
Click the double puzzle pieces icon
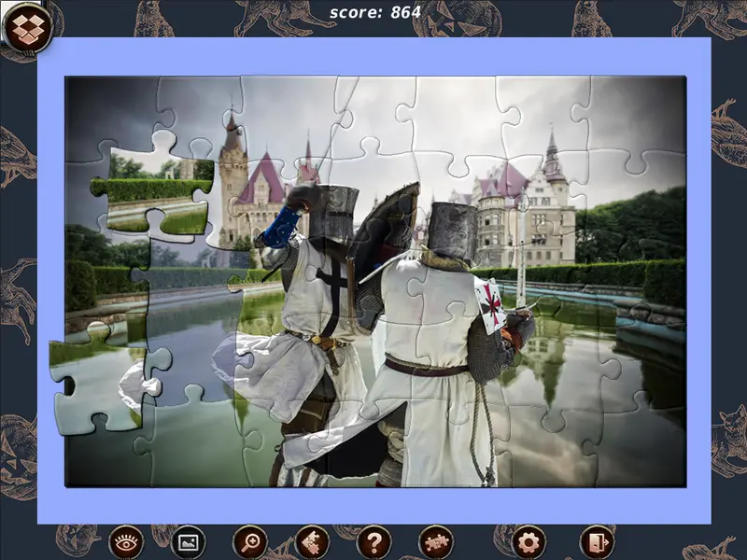pyautogui.click(x=436, y=541)
